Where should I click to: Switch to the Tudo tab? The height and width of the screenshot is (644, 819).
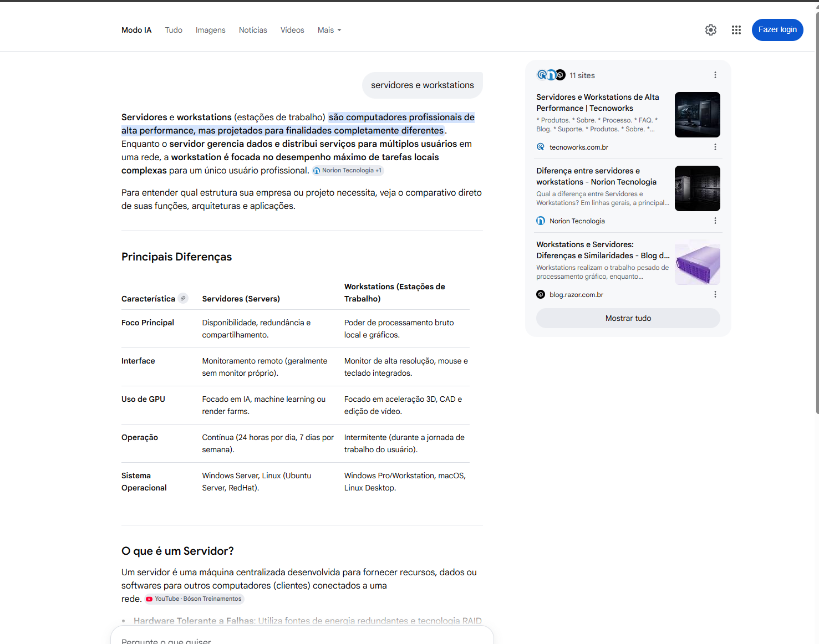click(174, 30)
